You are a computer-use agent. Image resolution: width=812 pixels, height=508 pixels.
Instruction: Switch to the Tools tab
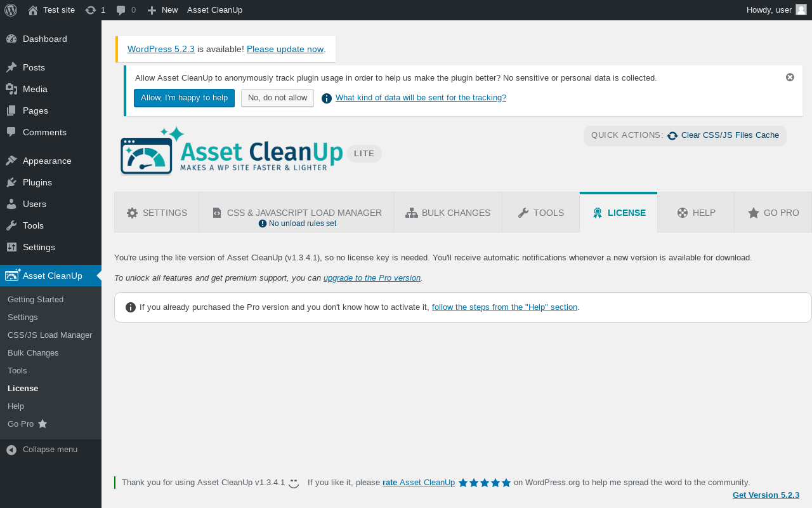[x=541, y=213]
